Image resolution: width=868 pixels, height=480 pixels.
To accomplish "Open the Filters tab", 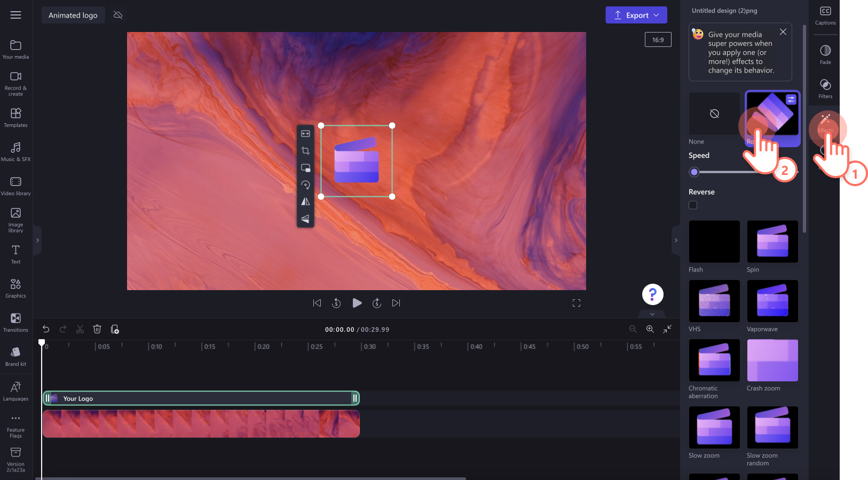I will pos(825,89).
